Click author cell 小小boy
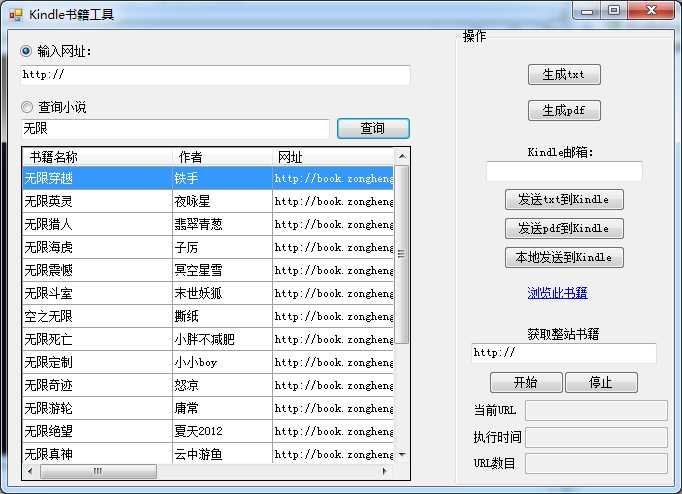The width and height of the screenshot is (682, 494). point(223,363)
